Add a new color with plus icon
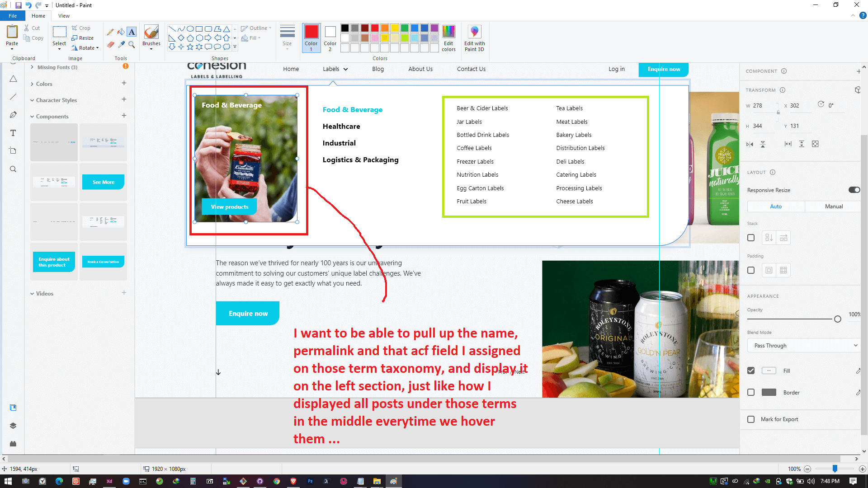Image resolution: width=868 pixels, height=488 pixels. [124, 83]
